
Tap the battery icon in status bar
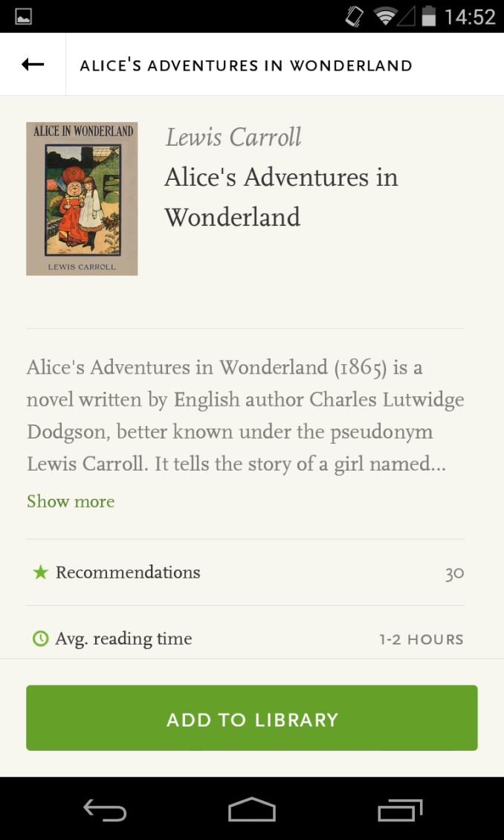pyautogui.click(x=428, y=16)
